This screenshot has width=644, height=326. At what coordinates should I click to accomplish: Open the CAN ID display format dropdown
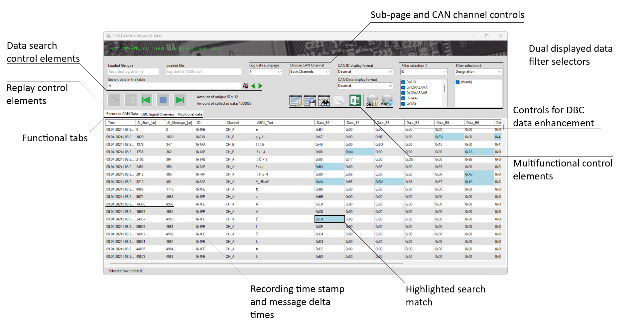point(365,71)
